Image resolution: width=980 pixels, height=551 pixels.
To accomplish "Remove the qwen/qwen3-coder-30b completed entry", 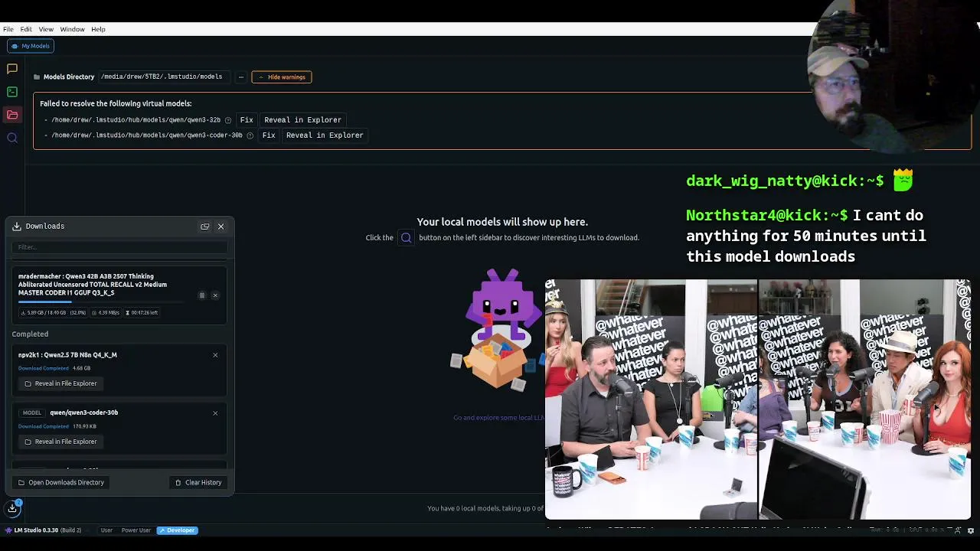I will pyautogui.click(x=215, y=413).
